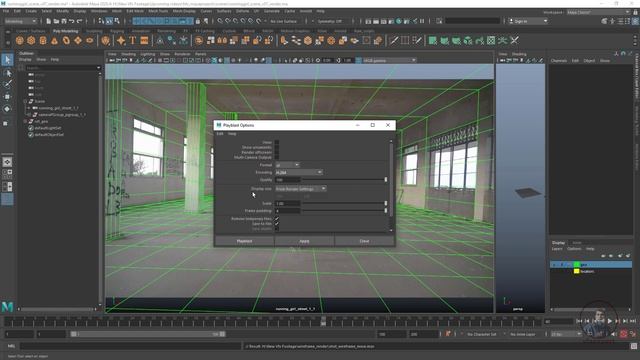640x360 pixels.
Task: Click the SVG shelf icon
Action: pyautogui.click(x=144, y=40)
